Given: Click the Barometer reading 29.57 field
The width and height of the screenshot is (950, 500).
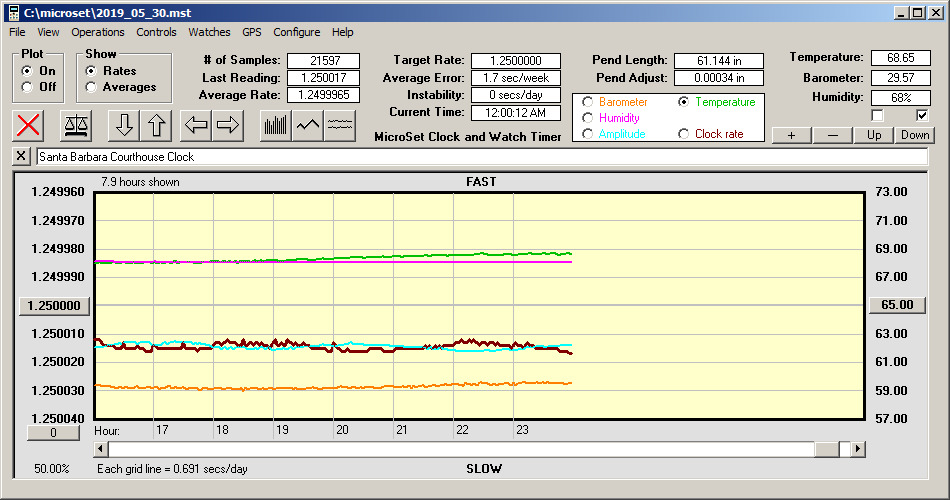Looking at the screenshot, I should click(x=900, y=78).
